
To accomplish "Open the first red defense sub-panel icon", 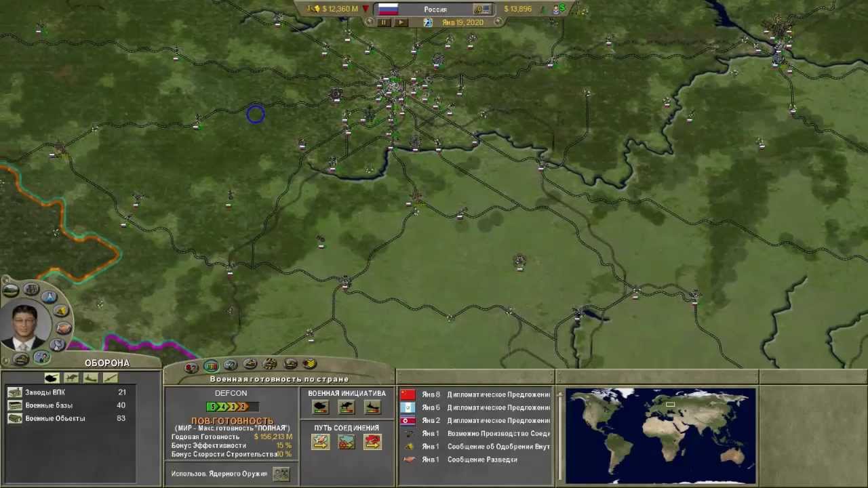I will [x=191, y=367].
